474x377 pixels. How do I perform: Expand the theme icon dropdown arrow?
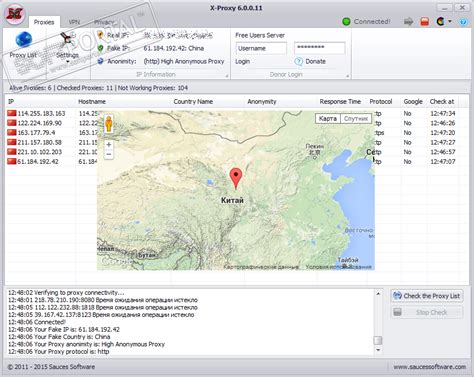coord(450,22)
